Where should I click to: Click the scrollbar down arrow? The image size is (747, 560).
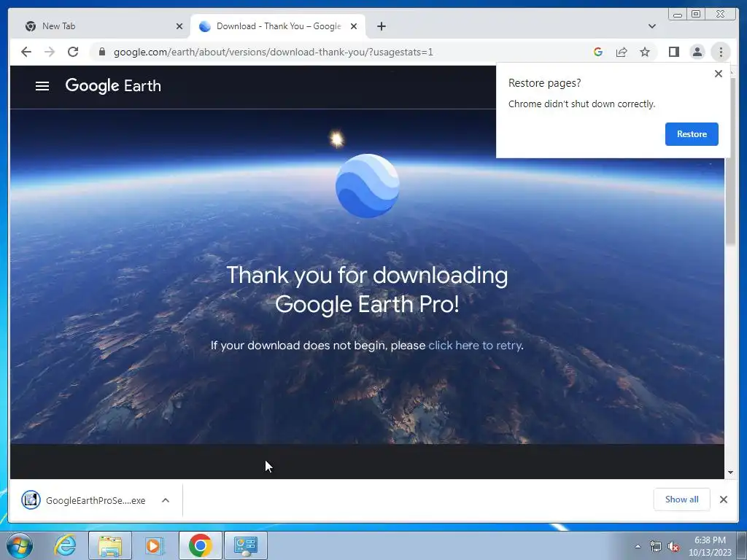(730, 472)
